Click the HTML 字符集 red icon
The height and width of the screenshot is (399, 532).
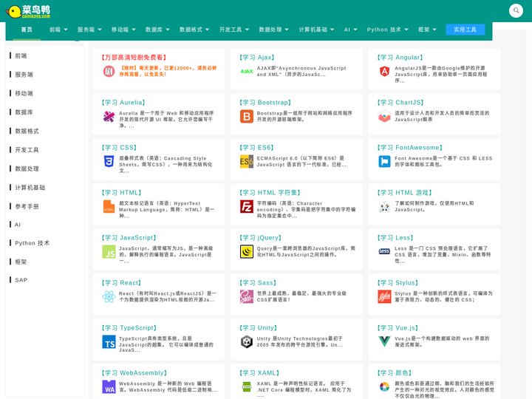247,207
